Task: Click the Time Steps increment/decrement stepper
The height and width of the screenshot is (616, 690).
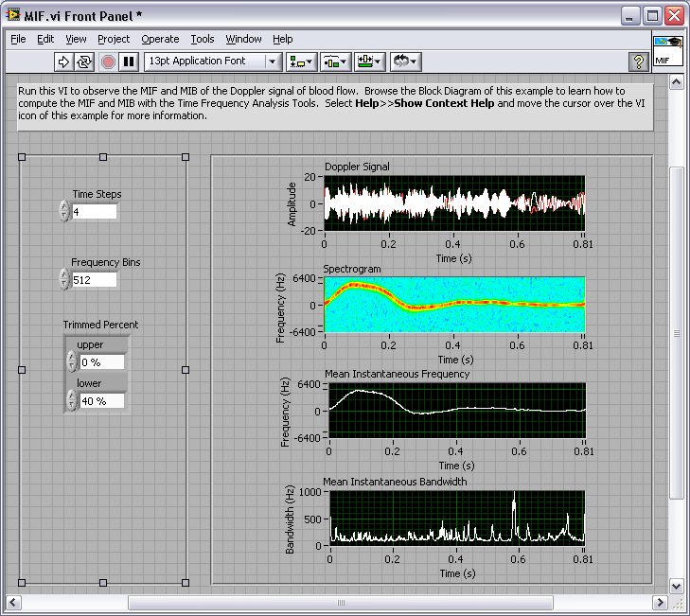Action: pos(64,211)
